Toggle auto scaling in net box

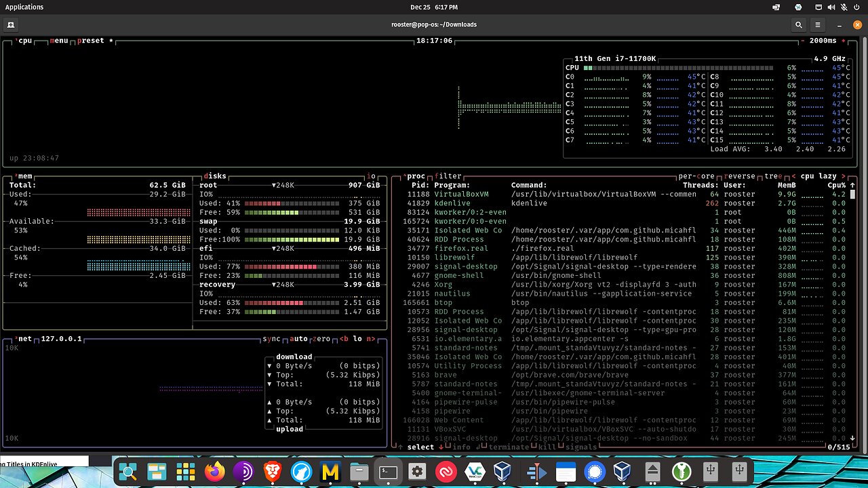(298, 339)
